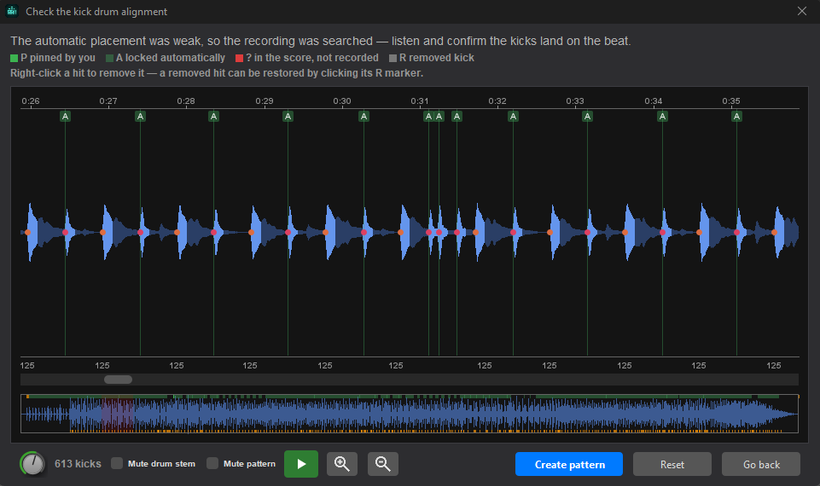Select the A marker just after 0:32

coord(513,116)
